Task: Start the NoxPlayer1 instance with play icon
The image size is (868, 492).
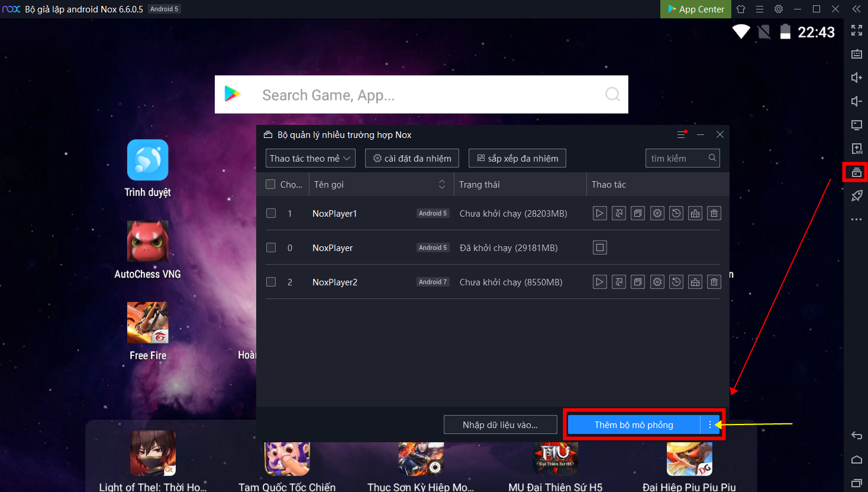Action: point(599,213)
